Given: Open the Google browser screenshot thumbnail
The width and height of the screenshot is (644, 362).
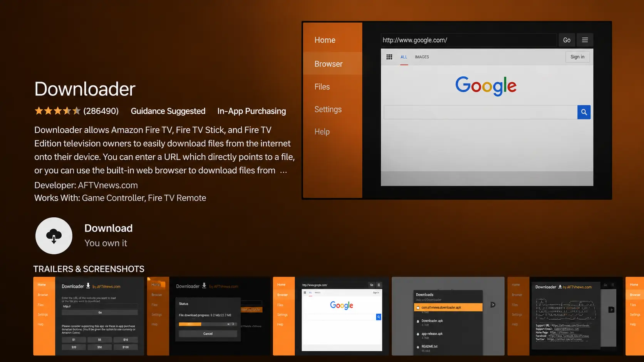Looking at the screenshot, I should [x=330, y=316].
